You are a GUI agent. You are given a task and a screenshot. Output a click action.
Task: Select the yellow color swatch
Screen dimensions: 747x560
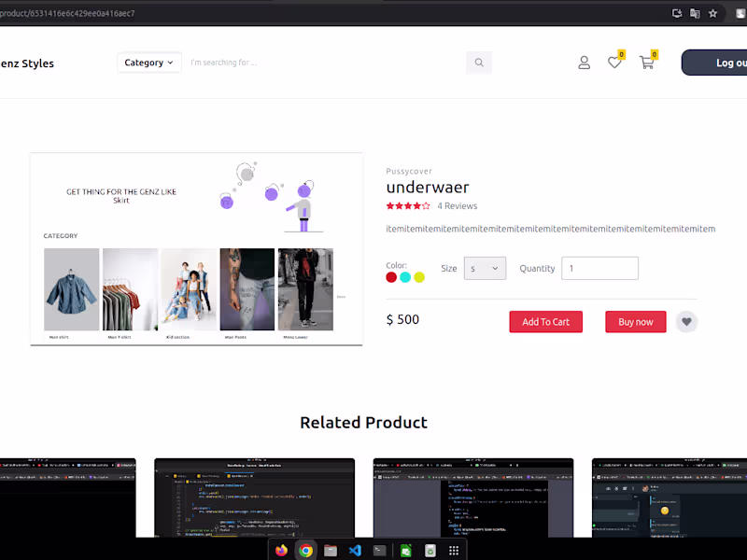click(x=419, y=277)
